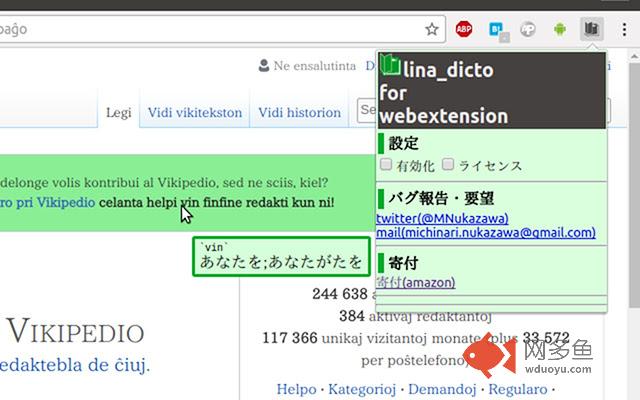The image size is (640, 400).
Task: Open the 寄付(amazon) donation link
Action: click(x=416, y=282)
